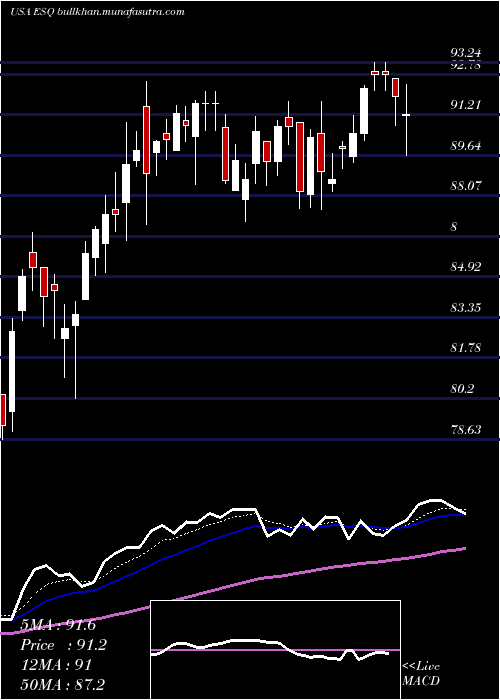Screen dimensions: 500x700
Task: Click the 89.64 price level label
Action: point(466,146)
